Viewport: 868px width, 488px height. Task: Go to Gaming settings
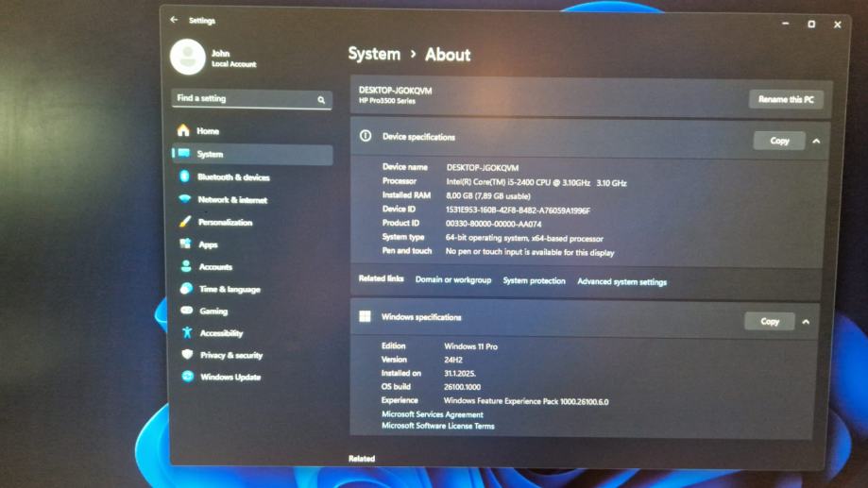(254, 311)
